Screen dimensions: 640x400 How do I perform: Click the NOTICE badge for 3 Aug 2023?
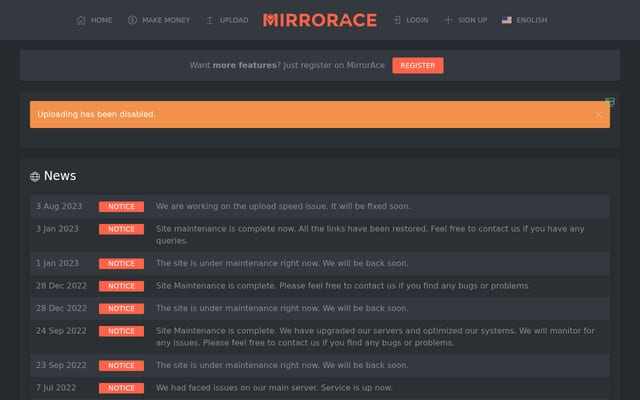(121, 207)
